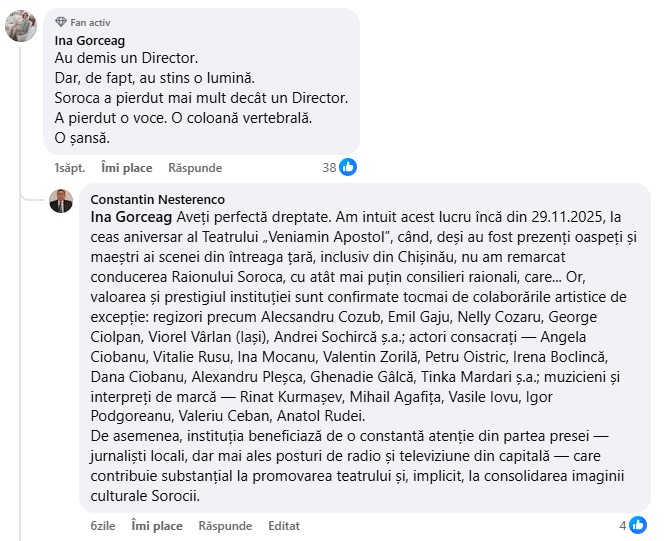
Task: Show the 4 reactions count on reply
Action: coord(622,525)
